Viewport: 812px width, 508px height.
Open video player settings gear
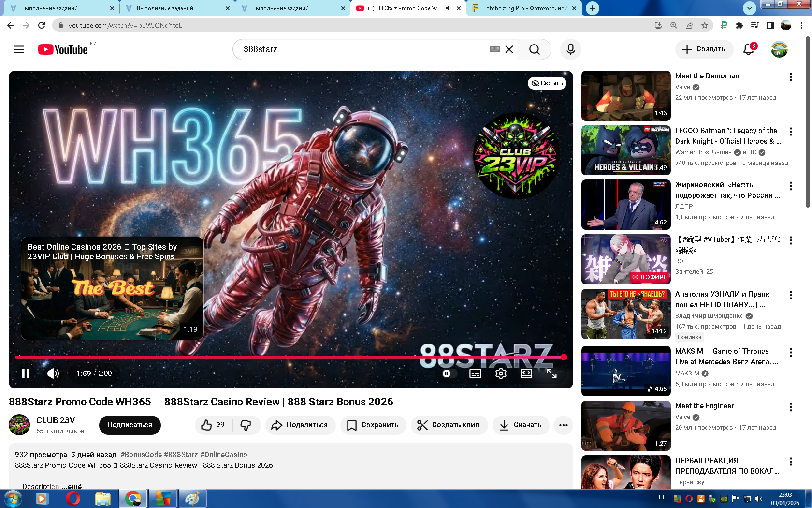pos(501,374)
